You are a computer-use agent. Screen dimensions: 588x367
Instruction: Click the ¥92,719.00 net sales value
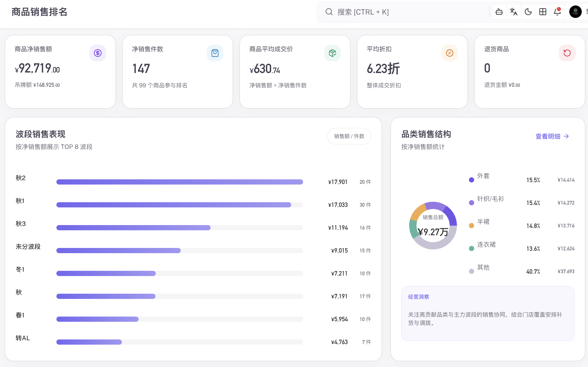pos(37,69)
